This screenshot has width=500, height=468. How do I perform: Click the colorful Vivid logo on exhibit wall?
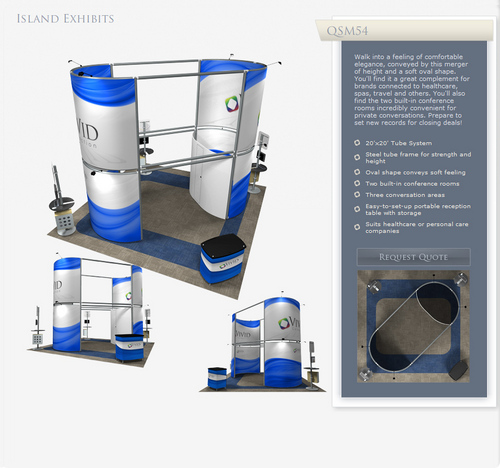232,104
